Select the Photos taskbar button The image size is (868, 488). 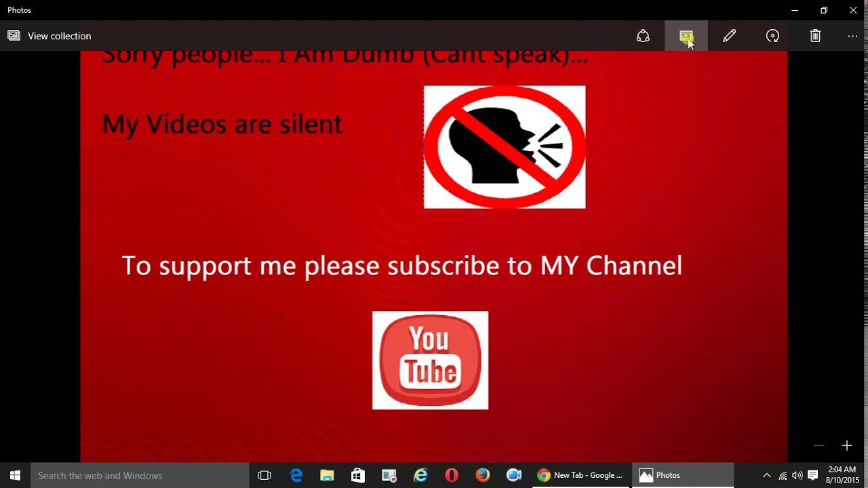click(x=683, y=475)
